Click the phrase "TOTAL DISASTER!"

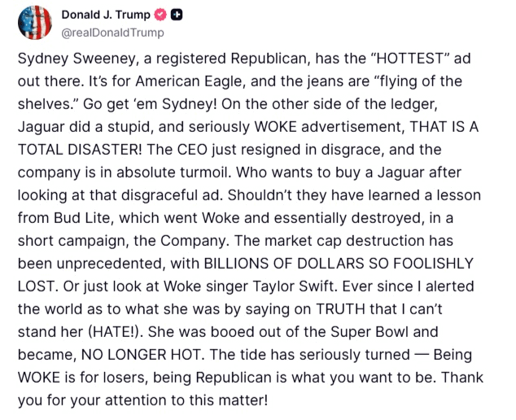[x=80, y=150]
